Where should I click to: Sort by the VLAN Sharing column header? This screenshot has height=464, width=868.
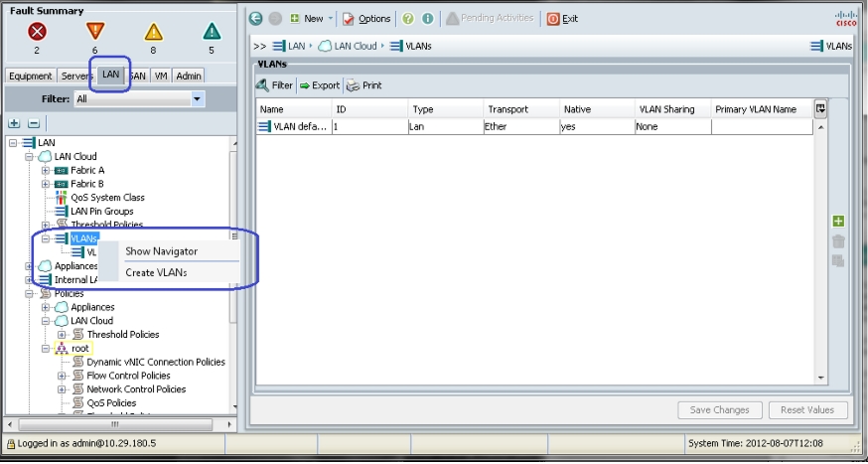click(673, 109)
